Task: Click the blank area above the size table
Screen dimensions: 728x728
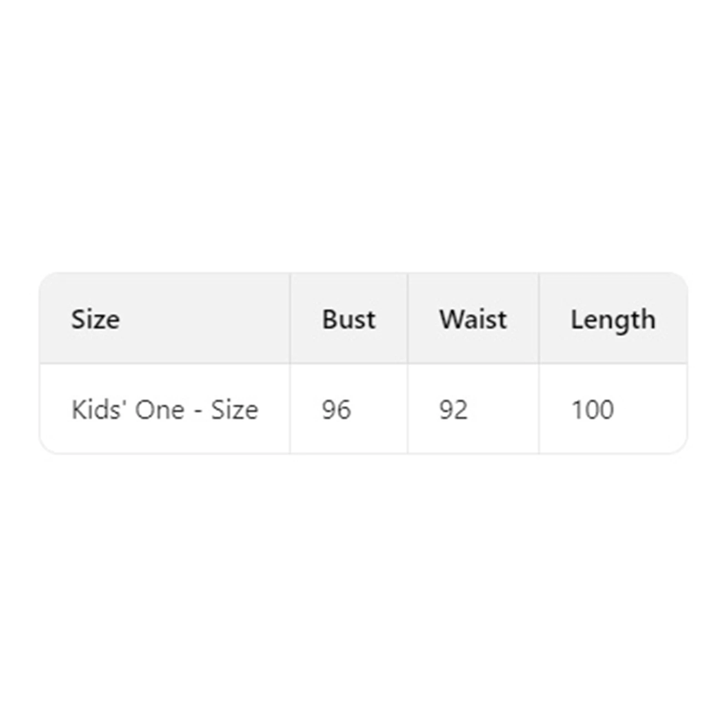Action: coord(364,136)
